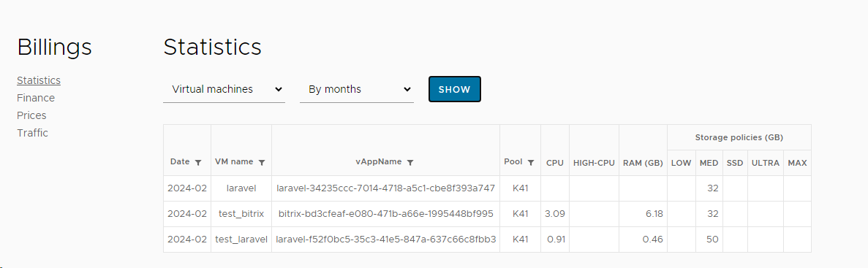Open the Pool column filter icon

click(x=531, y=162)
